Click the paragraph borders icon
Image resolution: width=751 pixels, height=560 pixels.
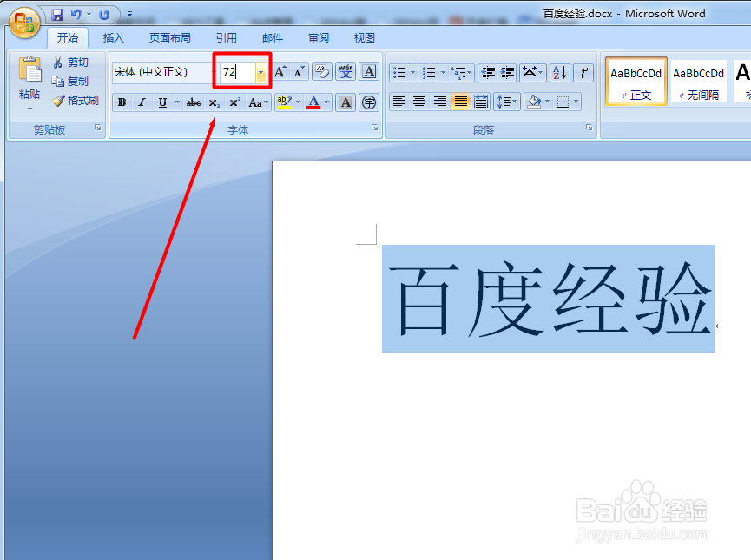563,102
